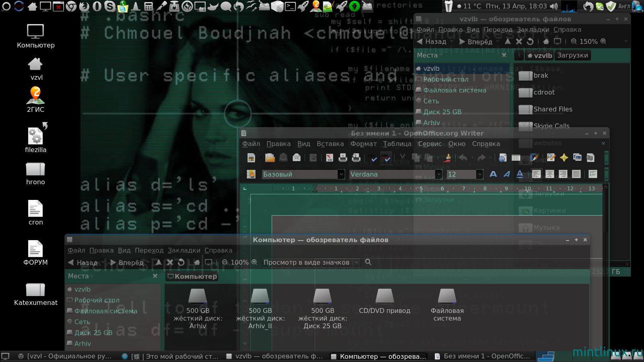Screen dimensions: 644x362
Task: Open Сервис menu in Writer
Action: pos(430,144)
